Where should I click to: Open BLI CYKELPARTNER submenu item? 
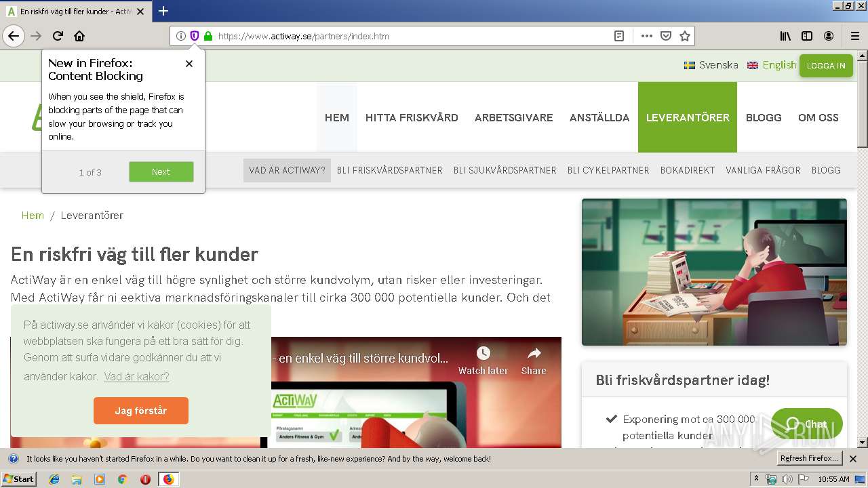pyautogui.click(x=608, y=170)
